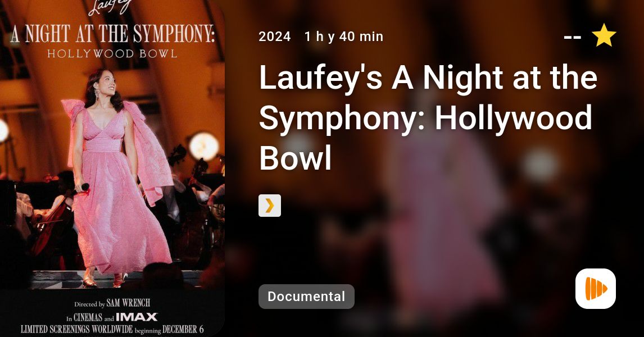Click the round stage light behind the singer
The width and height of the screenshot is (644, 337).
tap(204, 145)
